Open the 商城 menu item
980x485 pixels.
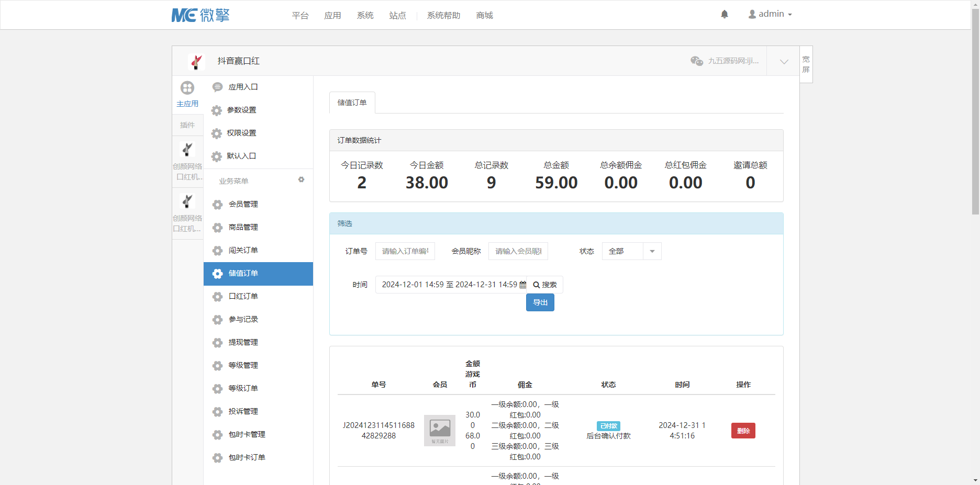pyautogui.click(x=484, y=16)
